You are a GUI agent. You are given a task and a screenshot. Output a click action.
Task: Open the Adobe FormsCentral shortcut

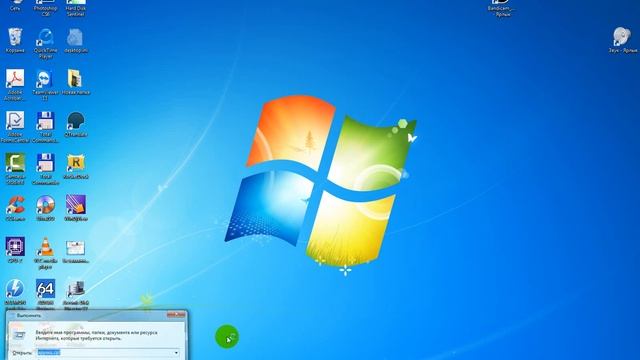pos(15,127)
